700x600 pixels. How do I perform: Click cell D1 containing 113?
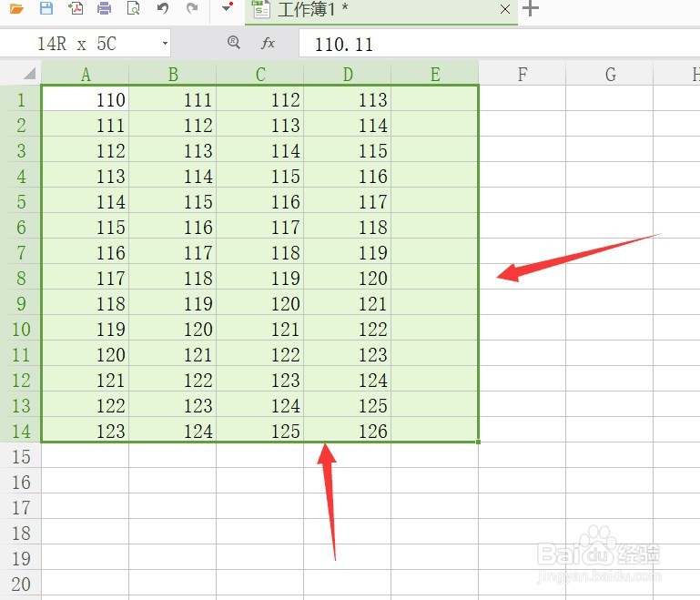tap(348, 97)
